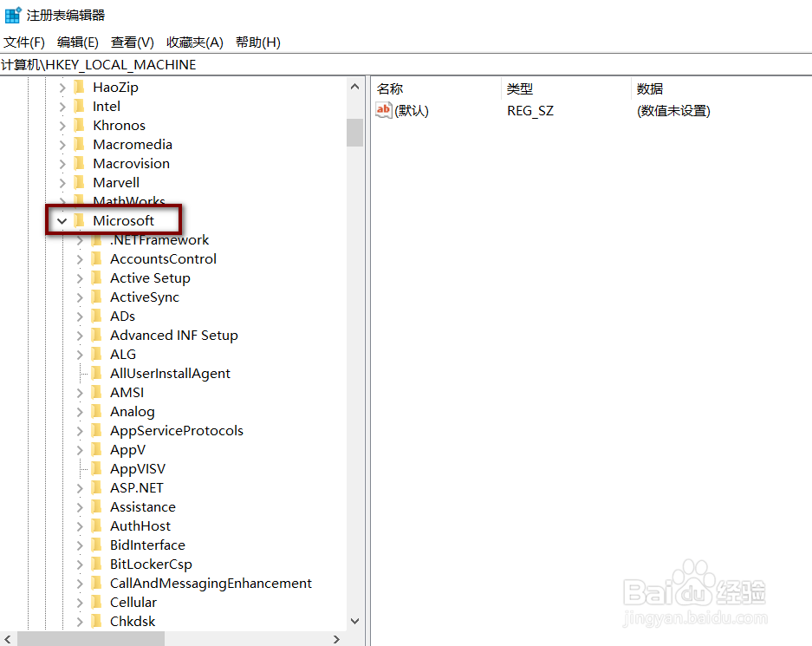Image resolution: width=812 pixels, height=646 pixels.
Task: Open the 编辑(E) menu
Action: (78, 42)
